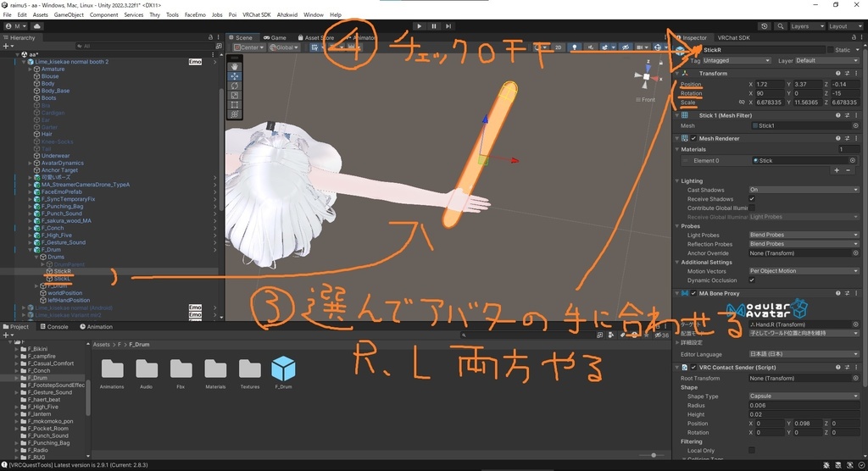Screen dimensions: 868x471
Task: Open Transform component preset icon
Action: 847,73
